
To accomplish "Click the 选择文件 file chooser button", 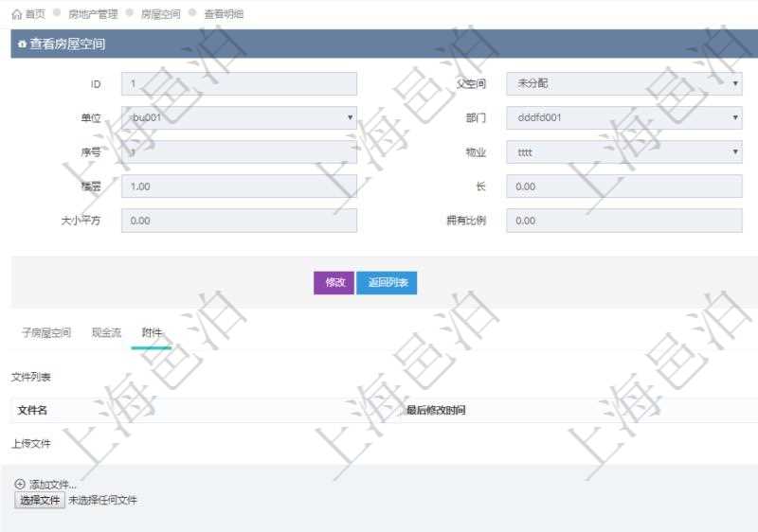I will (x=39, y=501).
